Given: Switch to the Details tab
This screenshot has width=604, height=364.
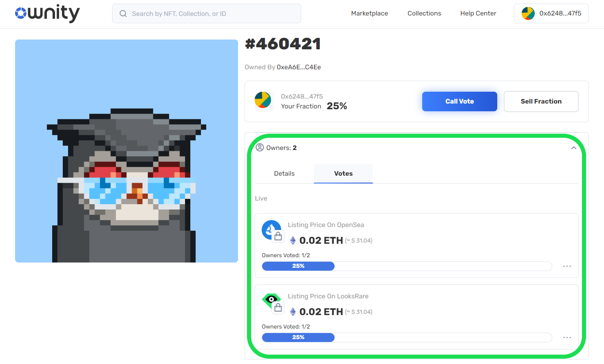Looking at the screenshot, I should tap(284, 174).
